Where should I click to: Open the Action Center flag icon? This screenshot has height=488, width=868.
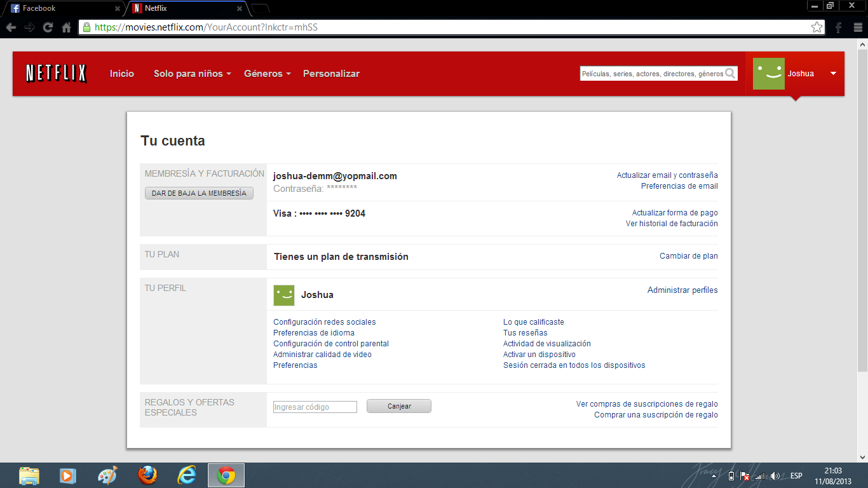(745, 476)
